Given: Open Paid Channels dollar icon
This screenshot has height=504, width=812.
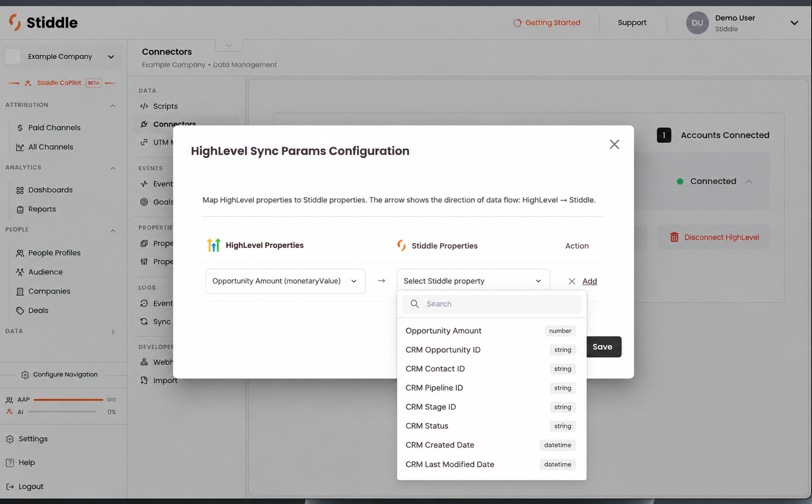Looking at the screenshot, I should coord(20,128).
